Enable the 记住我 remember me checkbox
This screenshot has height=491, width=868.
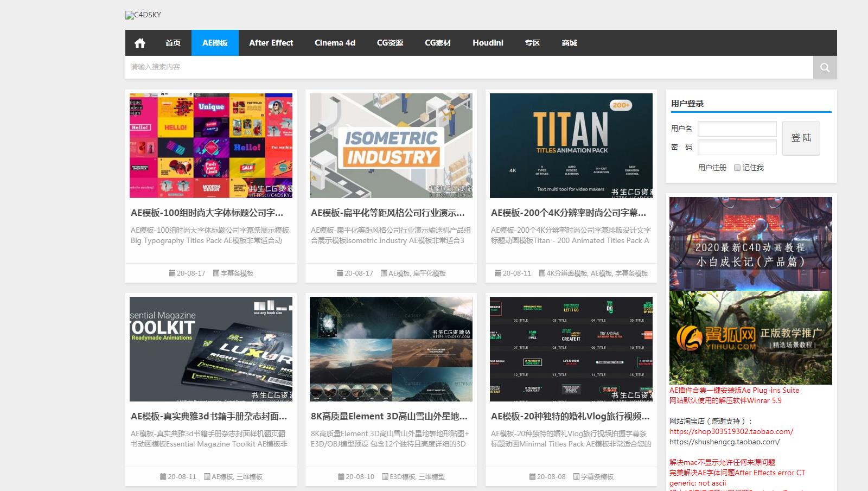point(737,168)
